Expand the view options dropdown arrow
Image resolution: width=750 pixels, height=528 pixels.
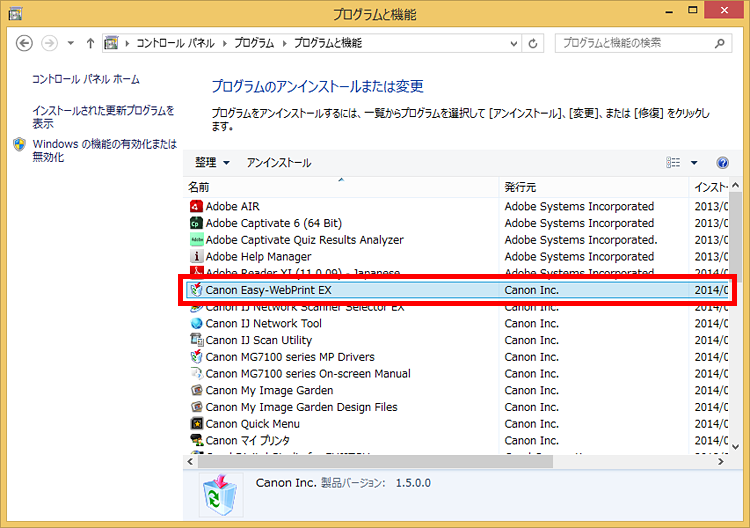point(694,163)
